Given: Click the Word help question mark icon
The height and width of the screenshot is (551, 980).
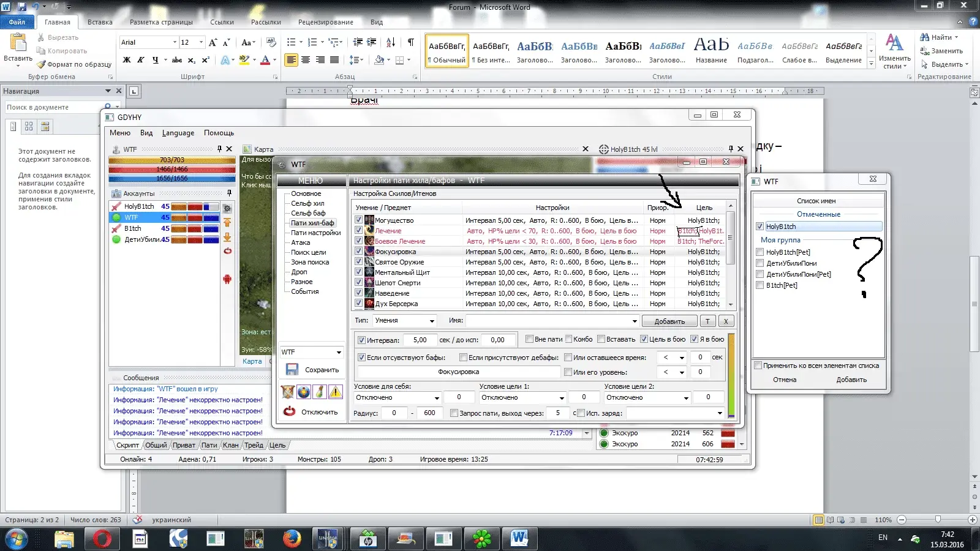Looking at the screenshot, I should point(973,22).
